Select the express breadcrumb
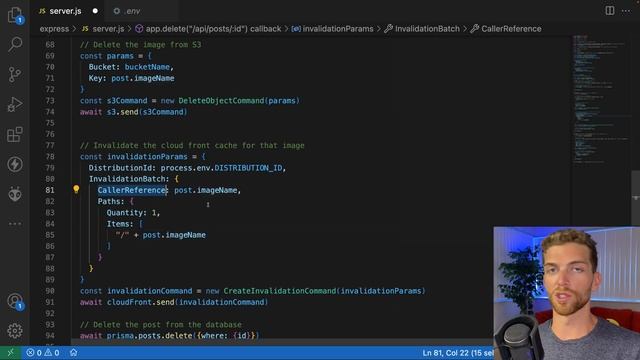 coord(54,29)
